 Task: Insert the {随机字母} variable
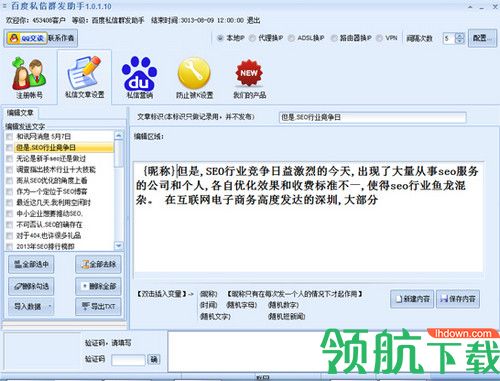click(242, 305)
